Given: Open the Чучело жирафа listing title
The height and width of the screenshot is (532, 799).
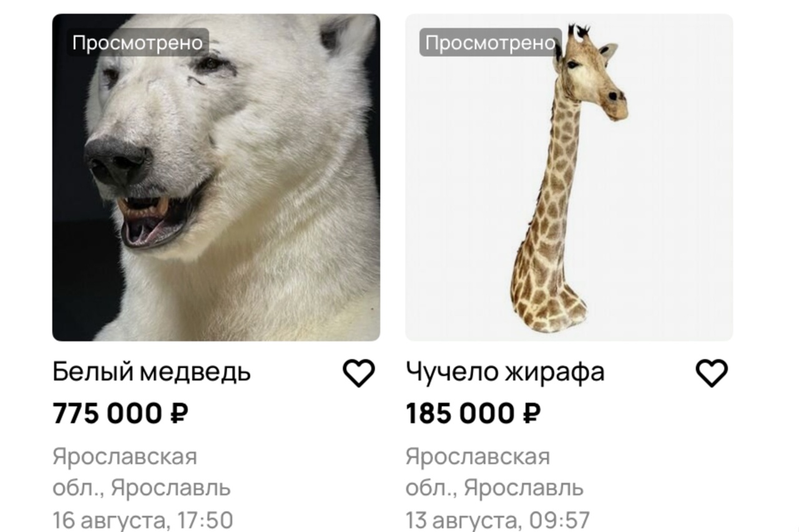Looking at the screenshot, I should point(505,372).
